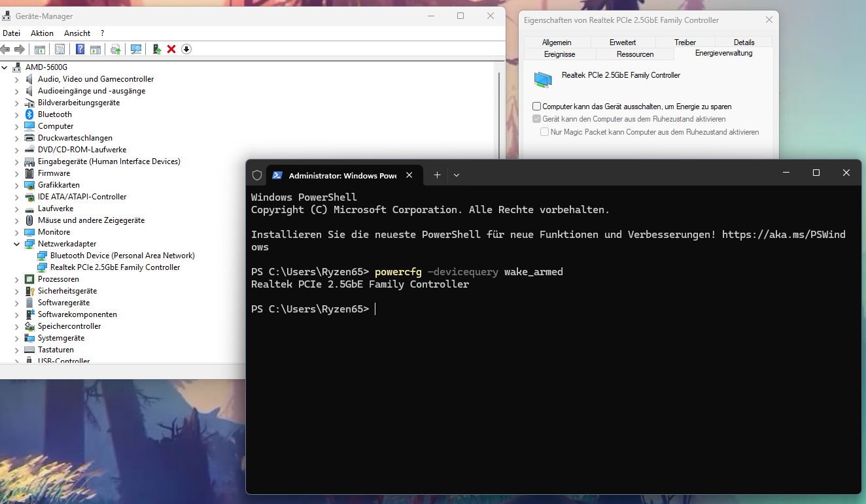The image size is (866, 504).
Task: Click the Grafikkarten device icon
Action: pyautogui.click(x=29, y=185)
